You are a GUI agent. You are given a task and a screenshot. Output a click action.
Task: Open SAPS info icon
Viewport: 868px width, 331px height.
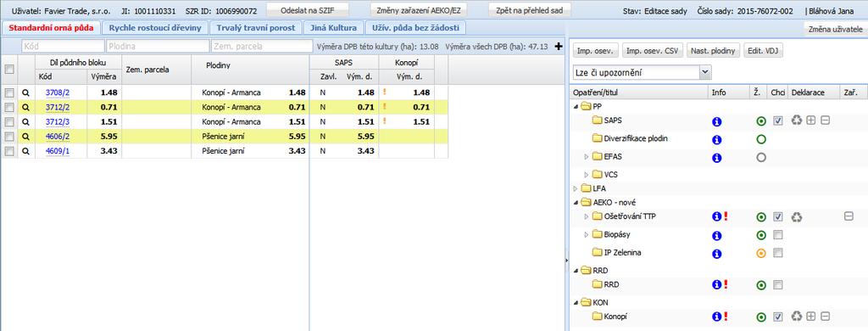717,121
